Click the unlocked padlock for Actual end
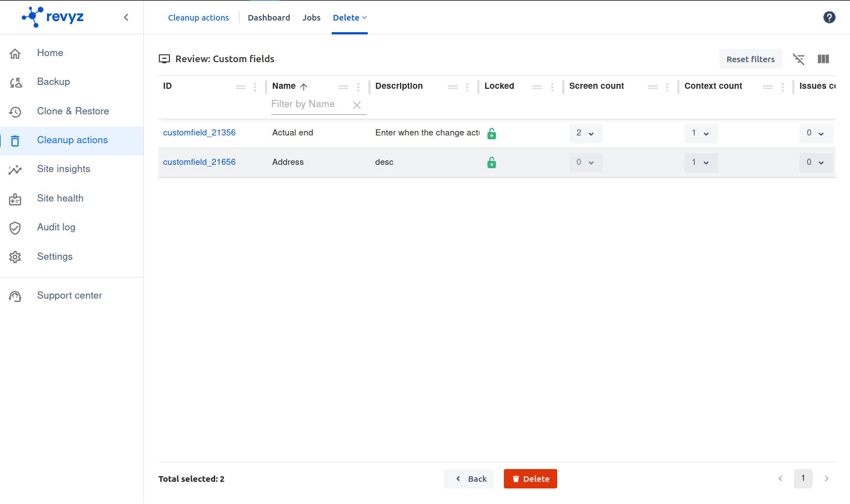Viewport: 850px width, 504px height. (x=492, y=133)
